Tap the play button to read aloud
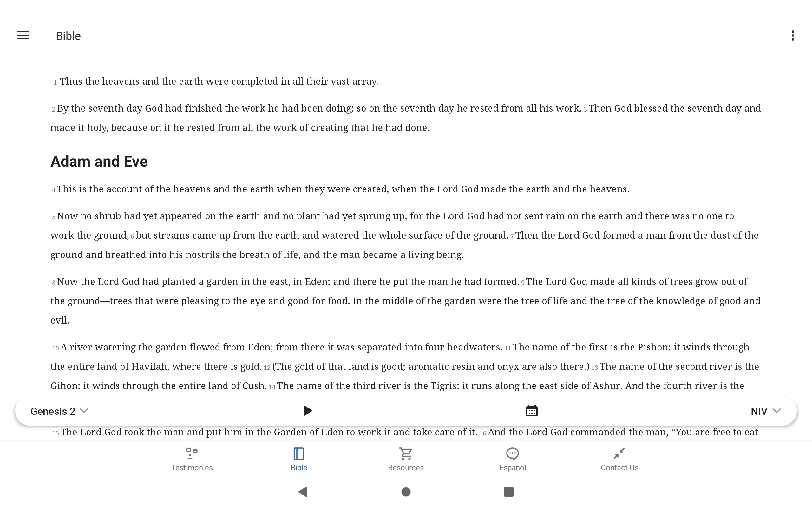Viewport: 812px width, 507px height. [x=307, y=411]
